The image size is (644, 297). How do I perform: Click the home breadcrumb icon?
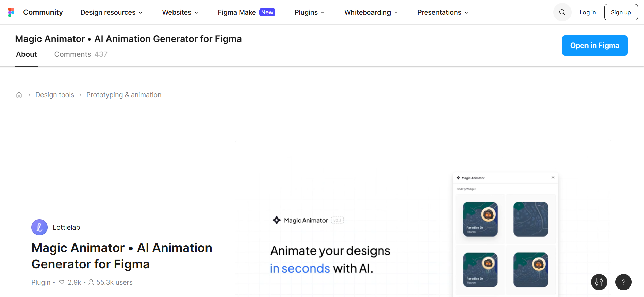point(19,95)
